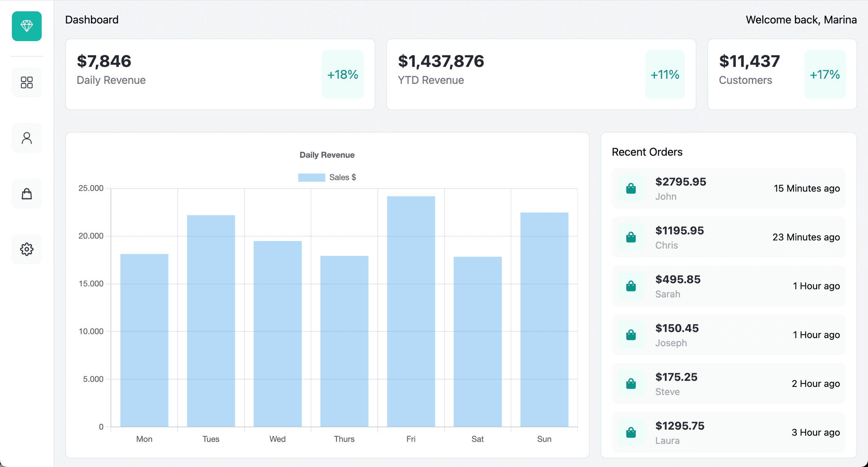Click the 'Sun' x-axis label
This screenshot has width=868, height=467.
[x=544, y=439]
